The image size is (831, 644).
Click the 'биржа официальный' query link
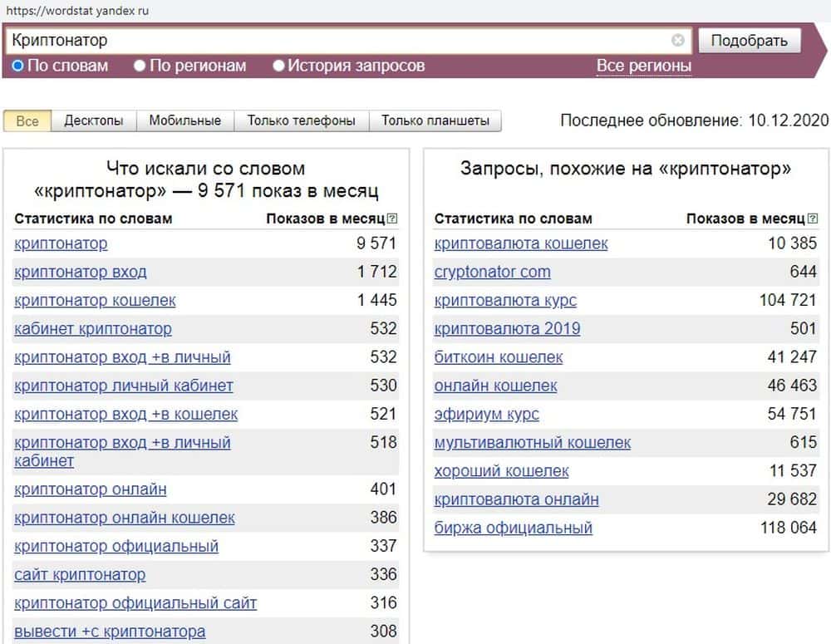click(x=513, y=528)
